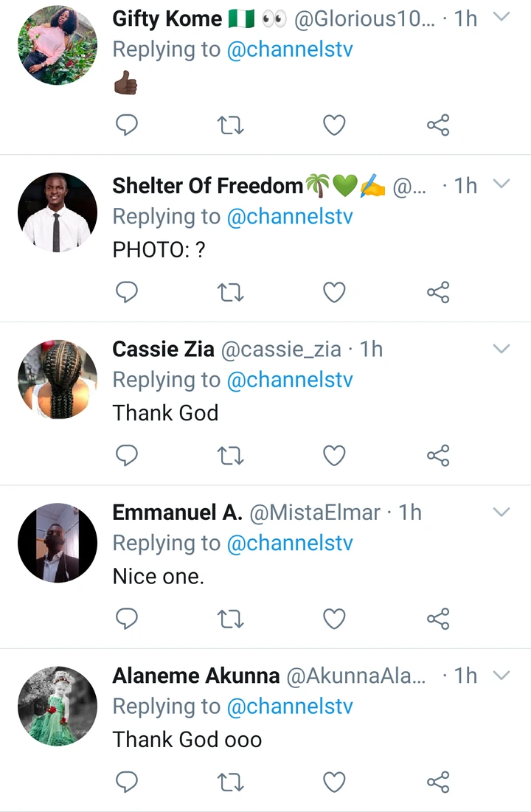Share Alaneme Akunna's tweet
Viewport: 531px width, 812px height.
(438, 782)
